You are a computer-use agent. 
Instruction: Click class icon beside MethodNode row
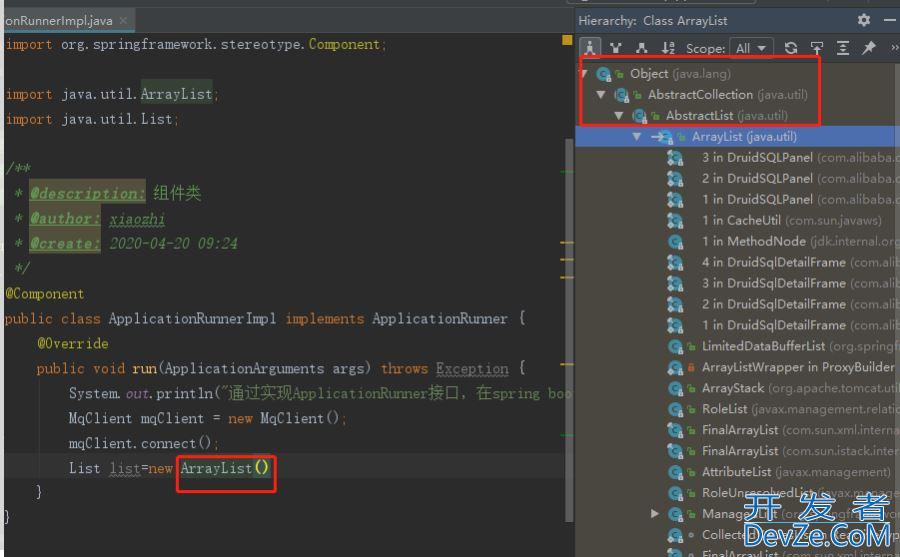coord(675,242)
